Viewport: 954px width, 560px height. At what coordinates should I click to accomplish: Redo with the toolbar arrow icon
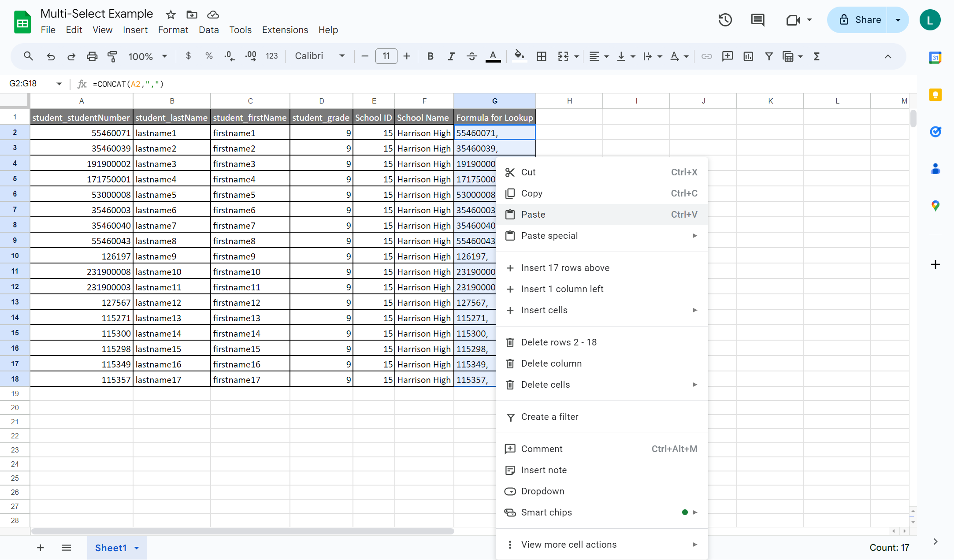[x=71, y=56]
